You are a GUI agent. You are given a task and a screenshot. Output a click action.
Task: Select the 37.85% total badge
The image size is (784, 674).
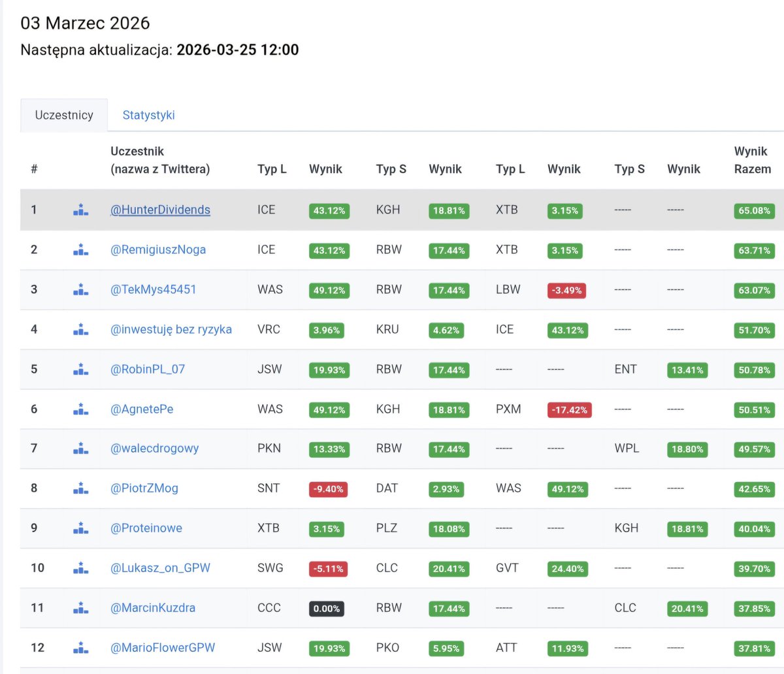pyautogui.click(x=755, y=608)
